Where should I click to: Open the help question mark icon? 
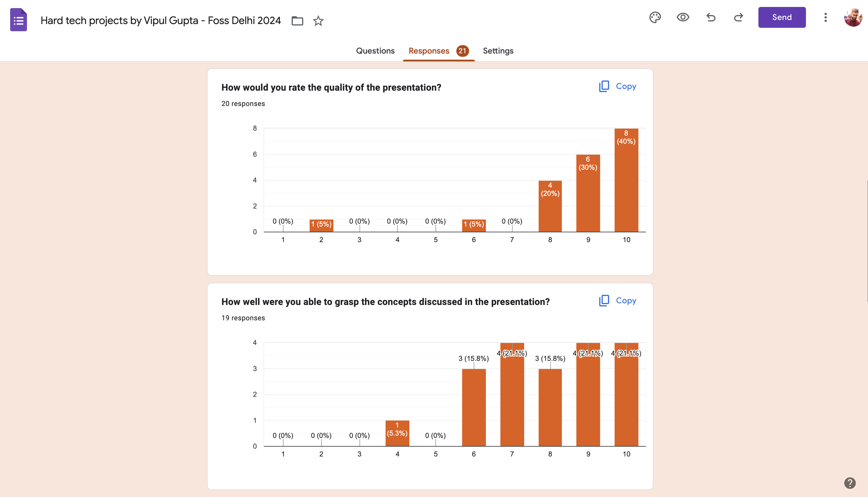849,483
